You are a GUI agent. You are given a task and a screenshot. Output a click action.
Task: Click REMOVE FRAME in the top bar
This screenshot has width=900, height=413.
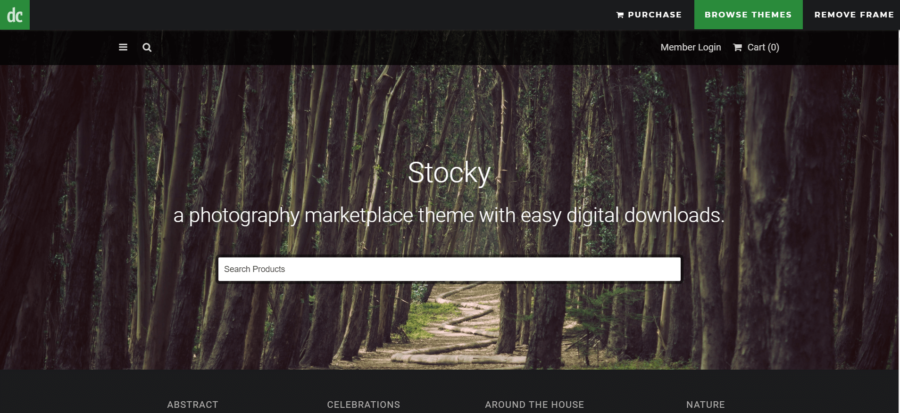tap(854, 15)
